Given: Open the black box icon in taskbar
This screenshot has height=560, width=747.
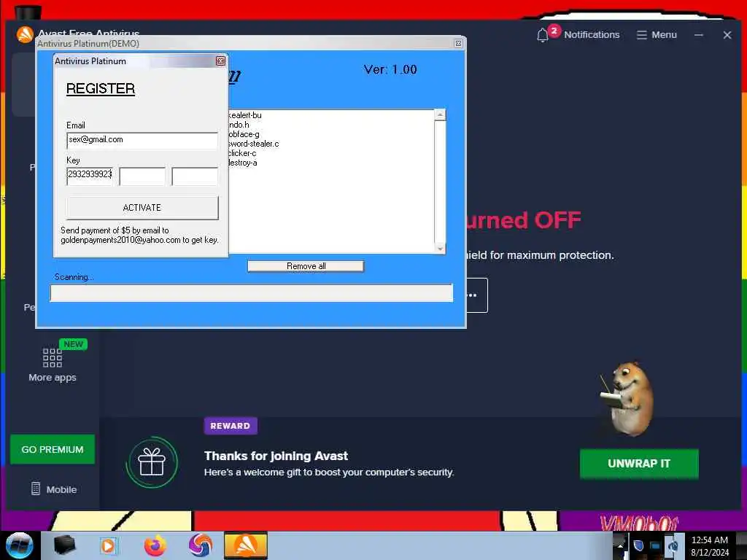Looking at the screenshot, I should (64, 545).
